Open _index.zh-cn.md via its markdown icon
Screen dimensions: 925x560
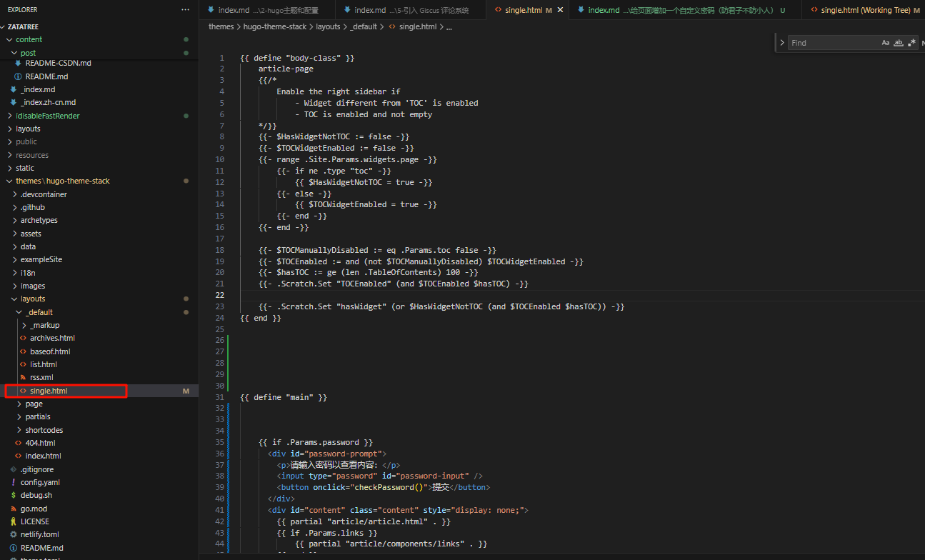(13, 102)
